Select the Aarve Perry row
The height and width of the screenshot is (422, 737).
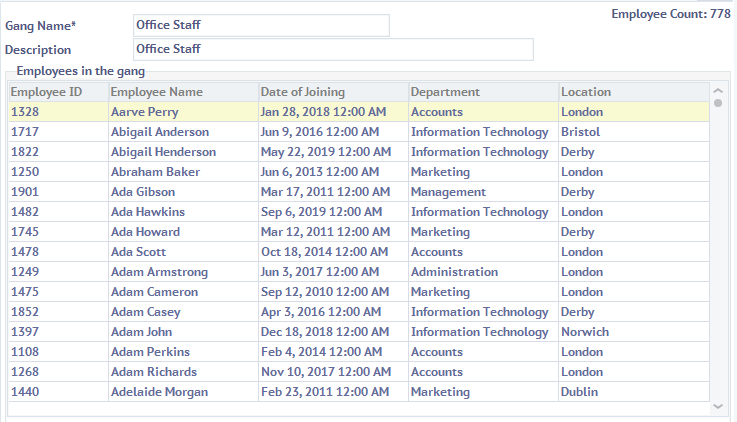point(145,112)
